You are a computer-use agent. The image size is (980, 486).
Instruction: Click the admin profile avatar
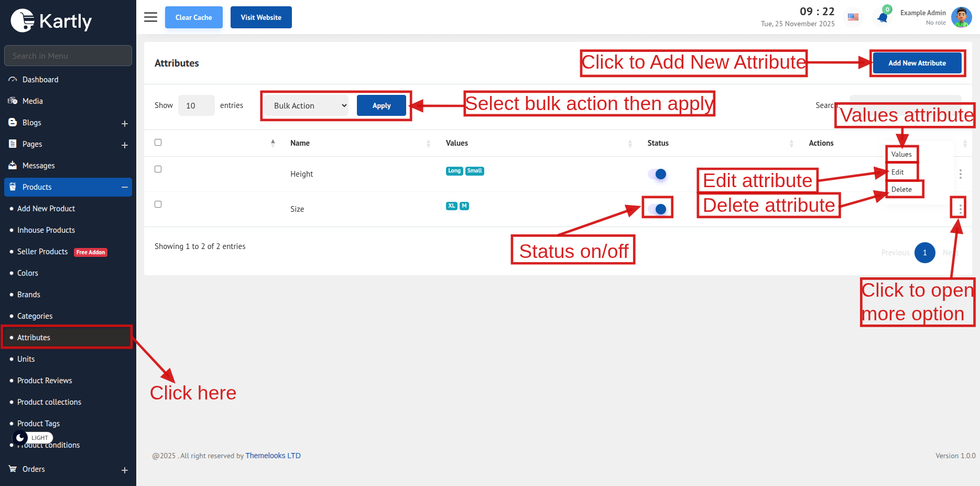[x=961, y=17]
